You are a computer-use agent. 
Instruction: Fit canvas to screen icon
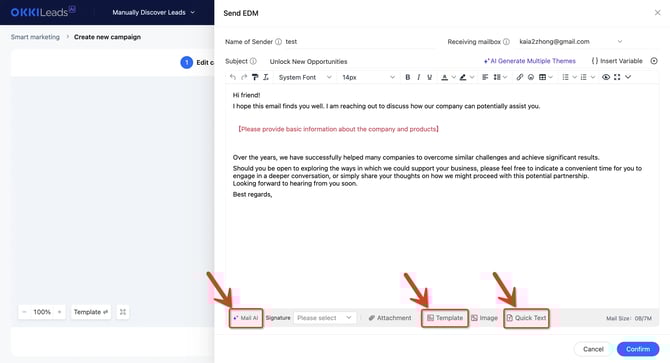[x=123, y=312]
